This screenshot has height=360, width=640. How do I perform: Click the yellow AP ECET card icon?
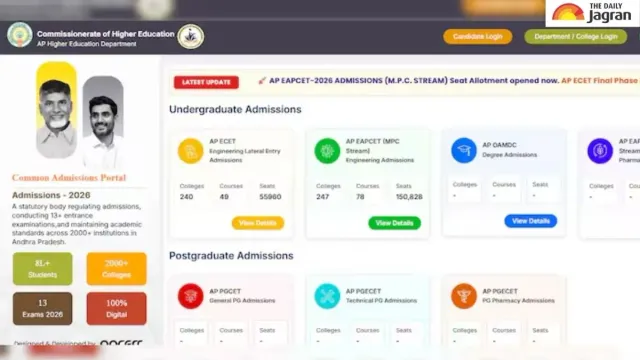(x=191, y=151)
